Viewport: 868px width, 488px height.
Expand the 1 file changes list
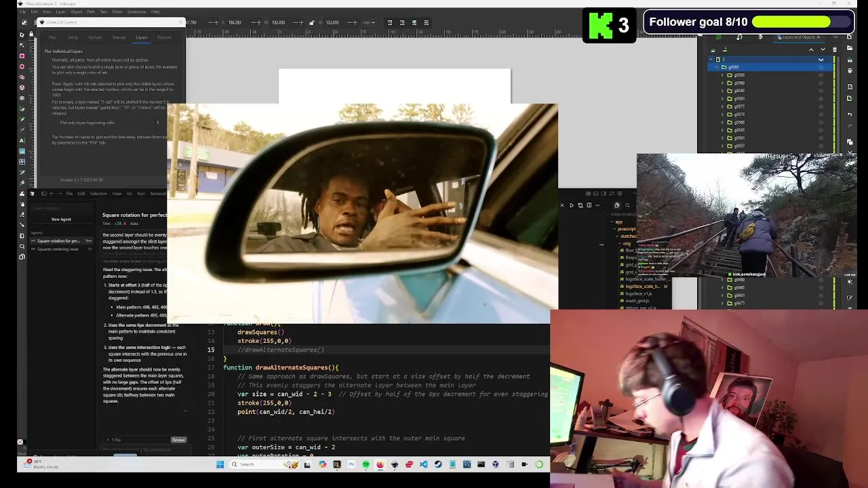click(115, 440)
